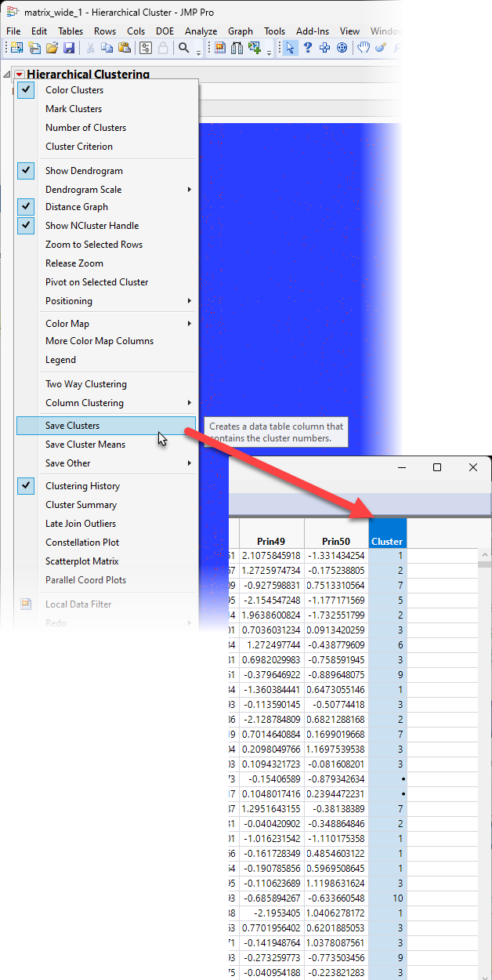Click the JMP application icon in title bar
The height and width of the screenshot is (980, 492).
(x=13, y=13)
